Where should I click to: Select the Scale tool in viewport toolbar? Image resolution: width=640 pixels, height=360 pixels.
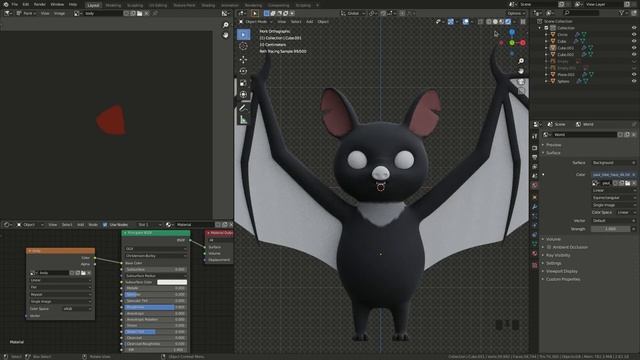click(243, 83)
